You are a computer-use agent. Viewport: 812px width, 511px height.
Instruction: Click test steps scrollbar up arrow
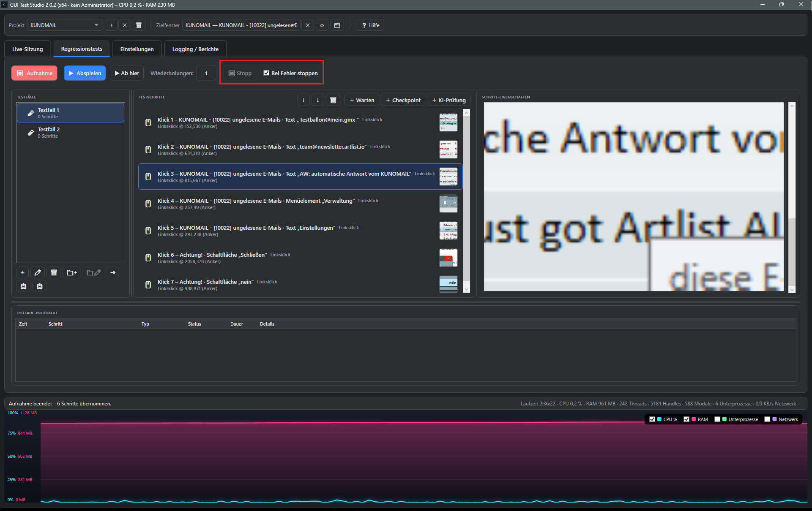coord(467,113)
